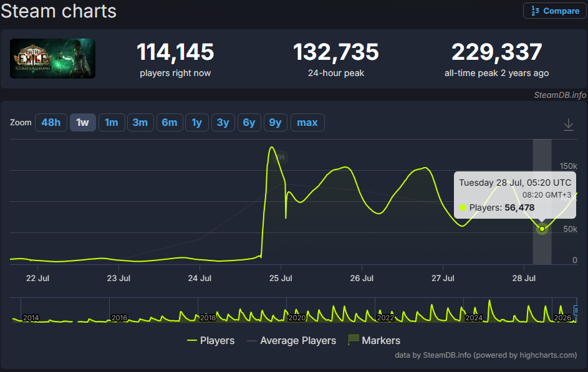The width and height of the screenshot is (588, 372).
Task: Click 2024 in the navigator timeline
Action: tap(474, 318)
